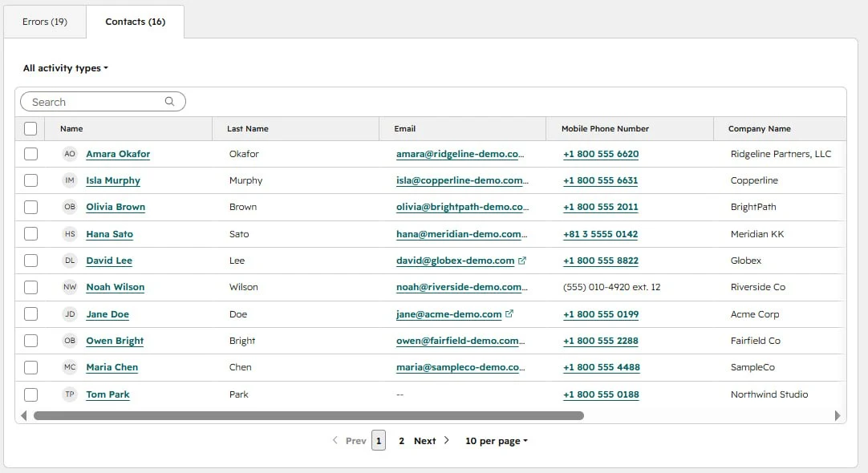
Task: Select the David Lee row checkbox
Action: click(31, 261)
